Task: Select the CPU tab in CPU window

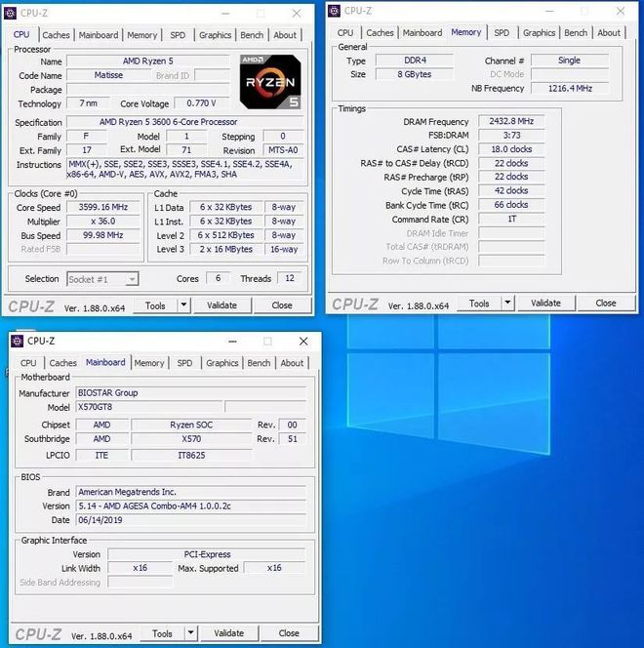Action: pyautogui.click(x=21, y=35)
